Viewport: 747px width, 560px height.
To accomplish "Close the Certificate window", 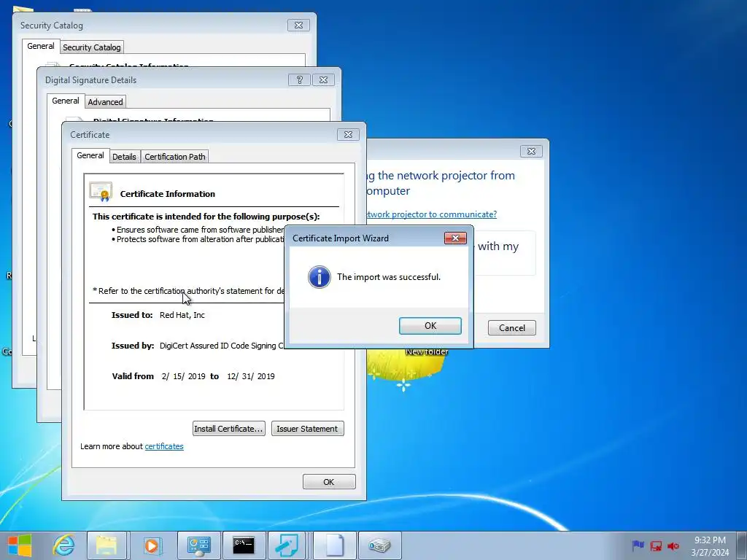I will tap(348, 135).
